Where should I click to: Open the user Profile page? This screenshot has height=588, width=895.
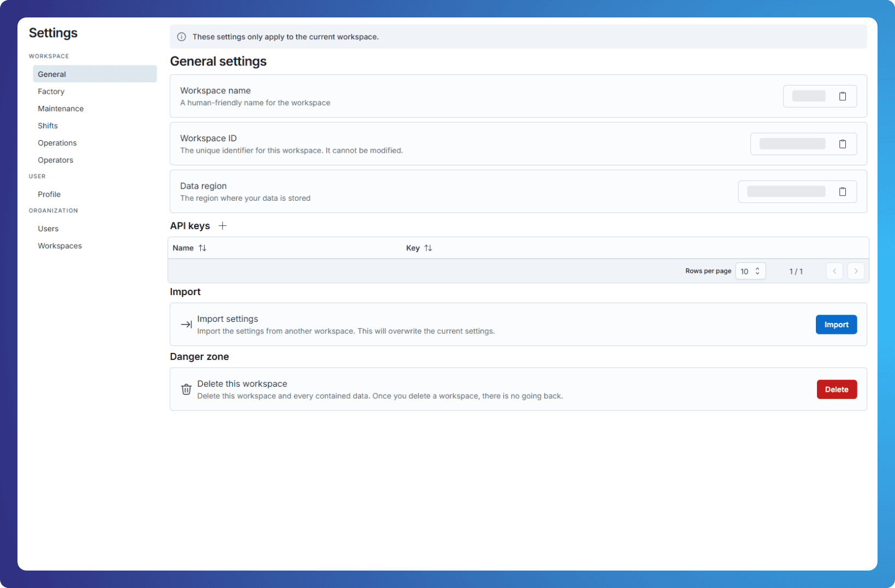49,194
